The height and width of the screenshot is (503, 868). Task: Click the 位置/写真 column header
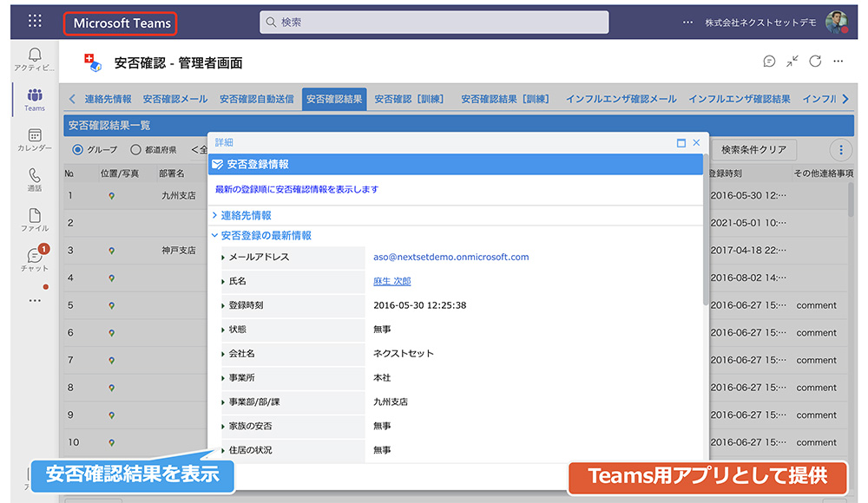(120, 173)
